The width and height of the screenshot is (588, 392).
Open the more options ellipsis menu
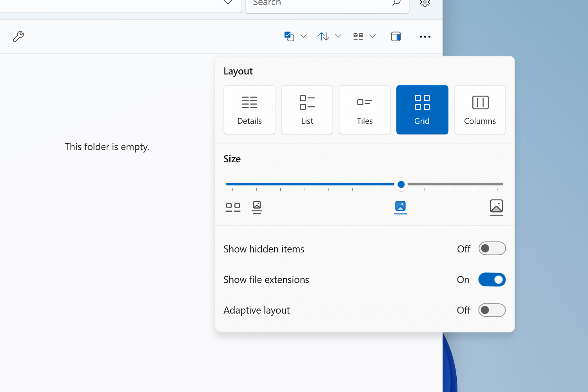pyautogui.click(x=425, y=36)
